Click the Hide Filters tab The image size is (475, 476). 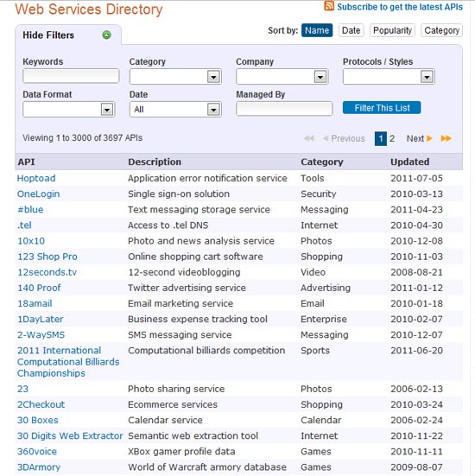coord(68,35)
